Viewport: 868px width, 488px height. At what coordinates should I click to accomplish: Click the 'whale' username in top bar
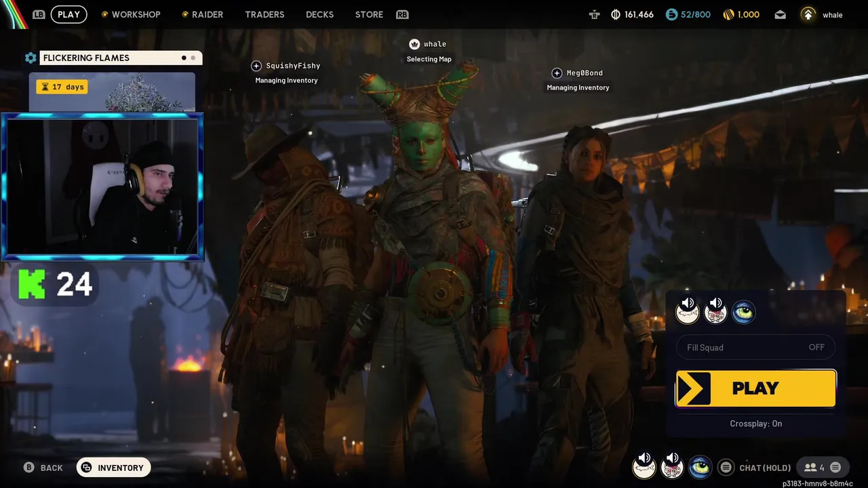click(x=832, y=15)
